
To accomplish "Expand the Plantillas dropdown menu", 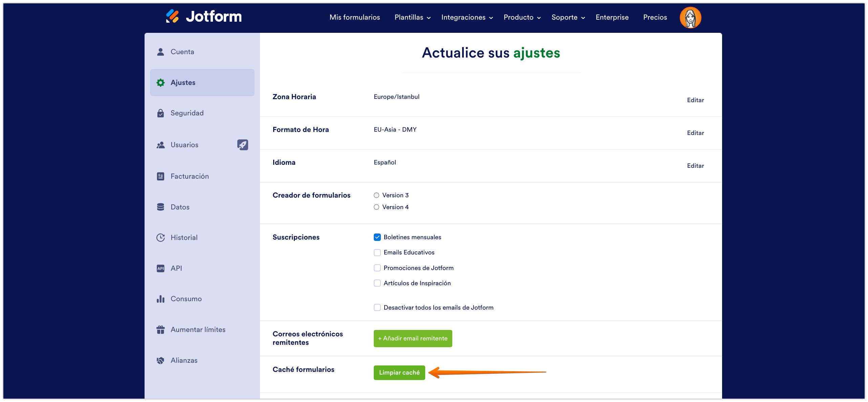I will pyautogui.click(x=412, y=17).
